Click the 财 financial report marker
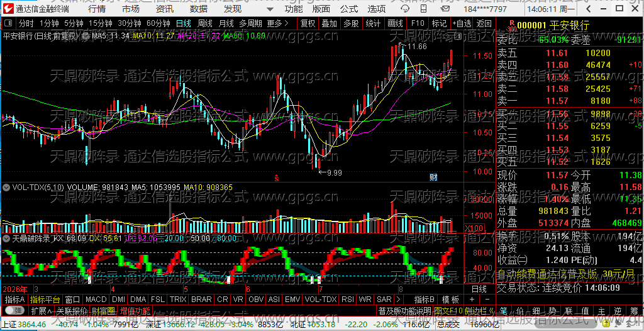The width and height of the screenshot is (644, 331). click(x=433, y=177)
